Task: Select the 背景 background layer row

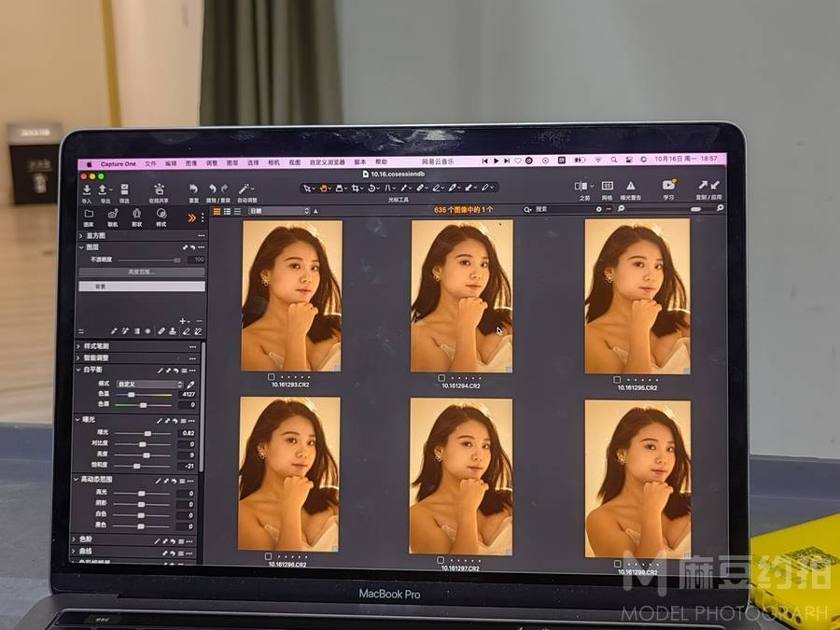Action: [142, 287]
